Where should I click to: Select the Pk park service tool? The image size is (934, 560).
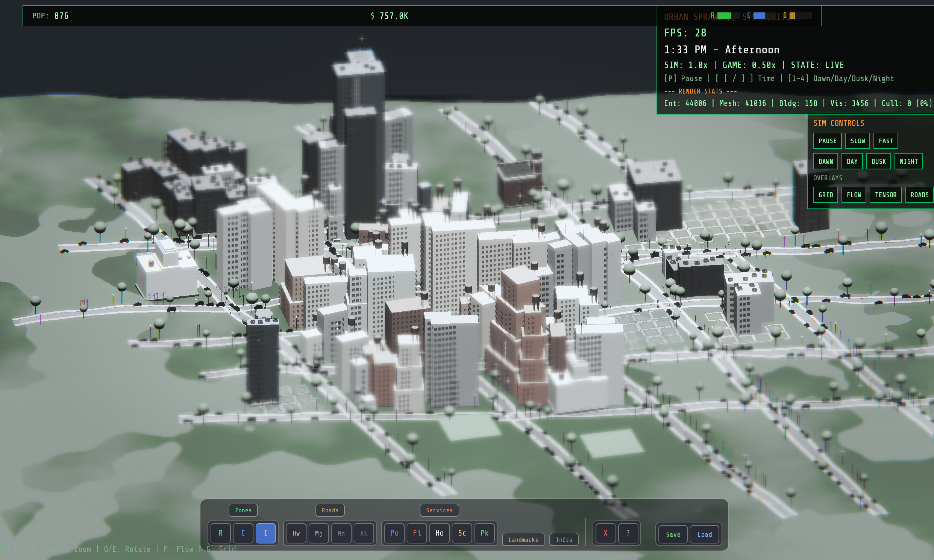click(x=484, y=533)
